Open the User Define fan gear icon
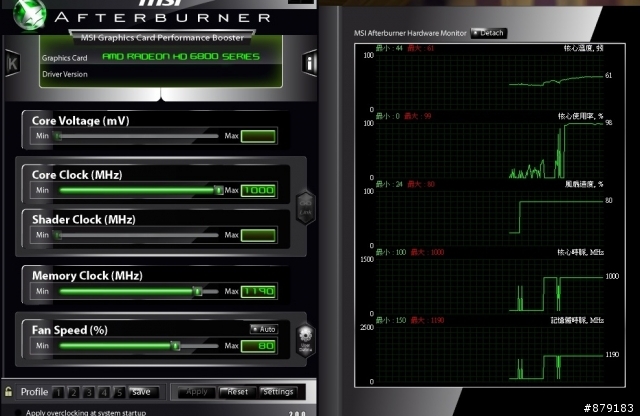Viewport: 640px width, 416px height. (305, 340)
